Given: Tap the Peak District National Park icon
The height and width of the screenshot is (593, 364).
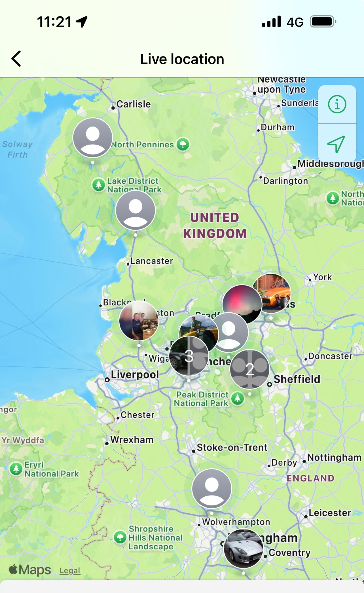Looking at the screenshot, I should (x=238, y=399).
